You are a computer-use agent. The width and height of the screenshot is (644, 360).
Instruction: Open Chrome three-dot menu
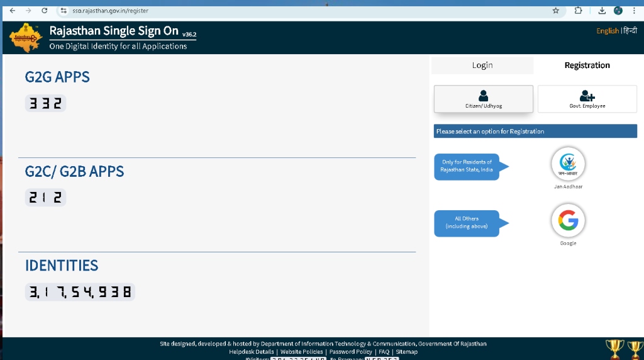[634, 11]
